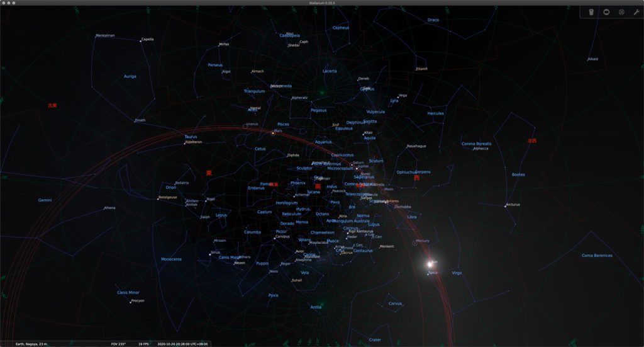The height and width of the screenshot is (347, 644).
Task: Click the red 西 (West) cardinal marker
Action: [417, 178]
